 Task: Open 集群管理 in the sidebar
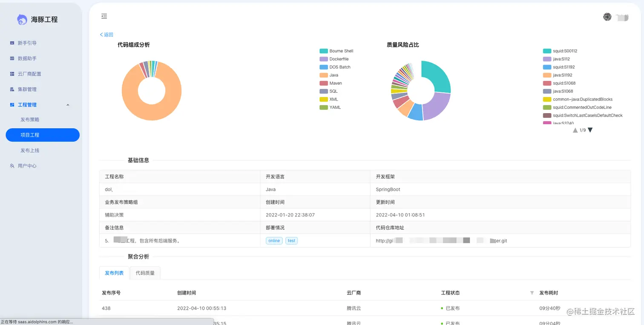(27, 89)
